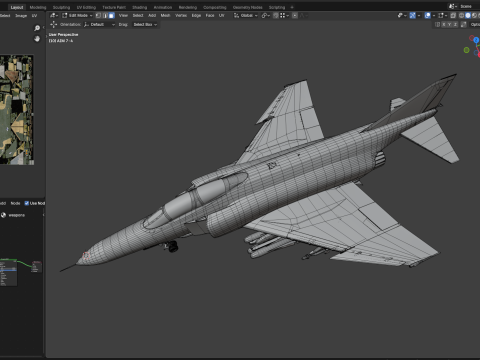Open Global transform orientation dropdown
The image size is (480, 360).
click(x=246, y=15)
